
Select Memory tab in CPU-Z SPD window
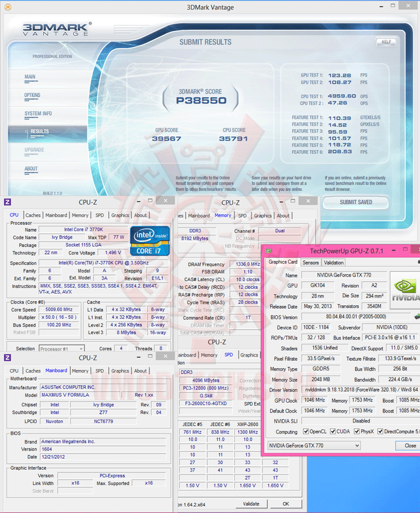(209, 355)
